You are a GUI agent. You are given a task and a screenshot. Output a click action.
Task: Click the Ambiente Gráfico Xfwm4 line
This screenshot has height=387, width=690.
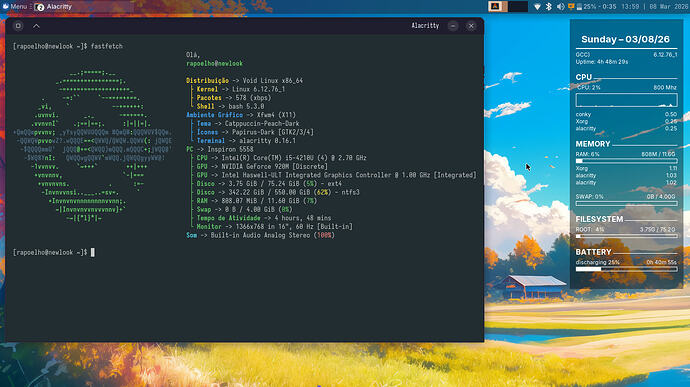241,115
